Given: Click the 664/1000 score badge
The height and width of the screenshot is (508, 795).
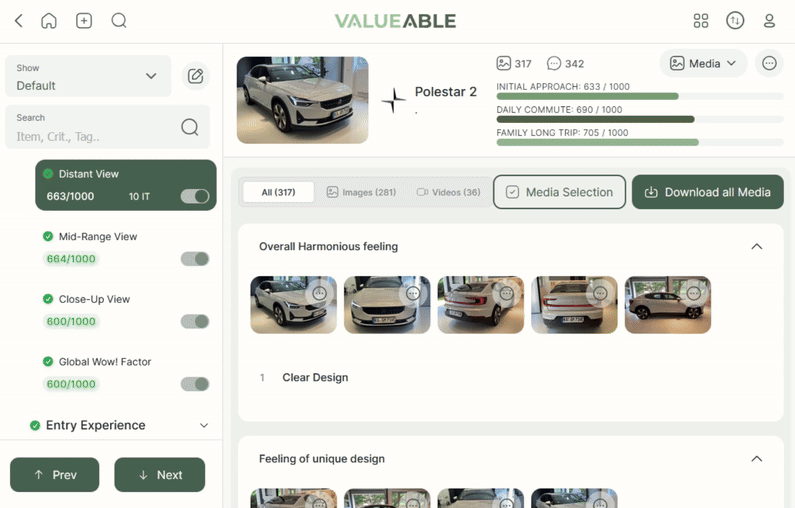Looking at the screenshot, I should pyautogui.click(x=71, y=259).
